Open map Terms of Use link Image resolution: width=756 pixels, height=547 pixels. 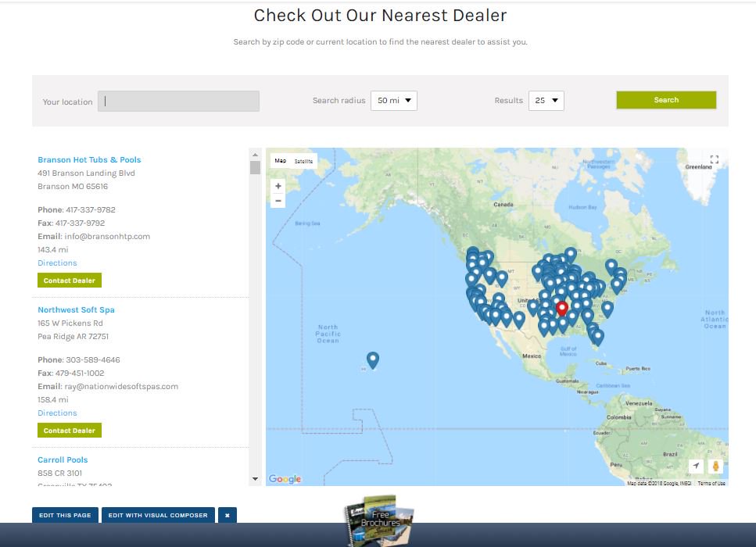pos(711,483)
